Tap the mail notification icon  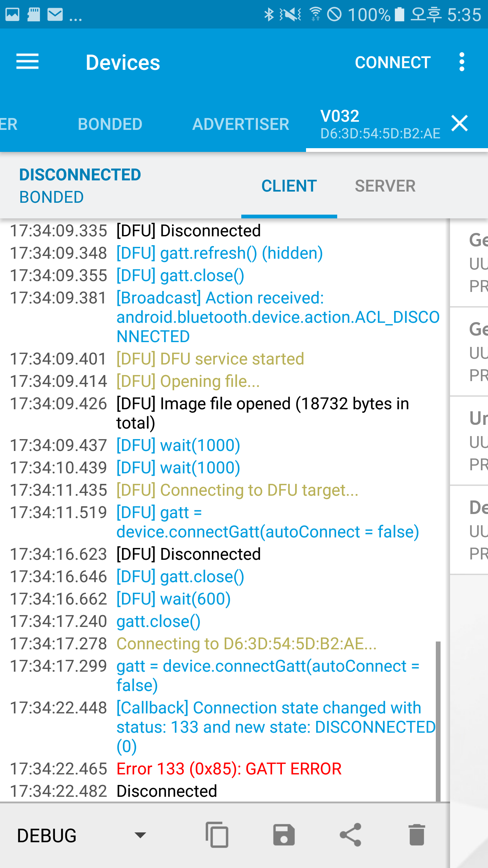55,15
